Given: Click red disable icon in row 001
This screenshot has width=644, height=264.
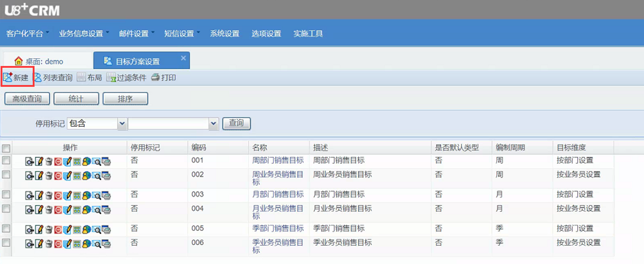Looking at the screenshot, I should coord(58,161).
